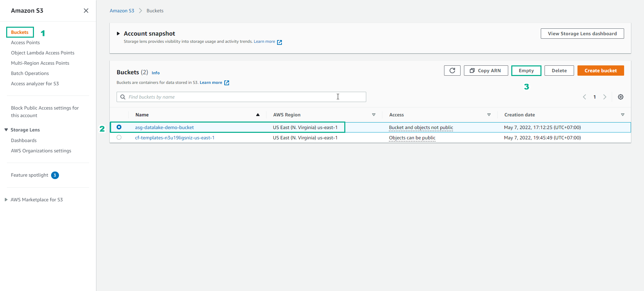
Task: Collapse the Storage Lens section
Action: (x=6, y=130)
